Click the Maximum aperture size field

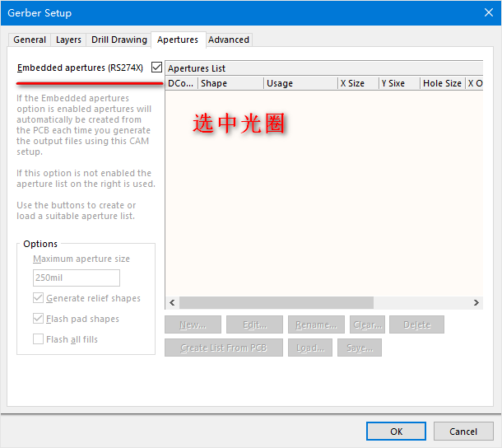click(x=76, y=278)
